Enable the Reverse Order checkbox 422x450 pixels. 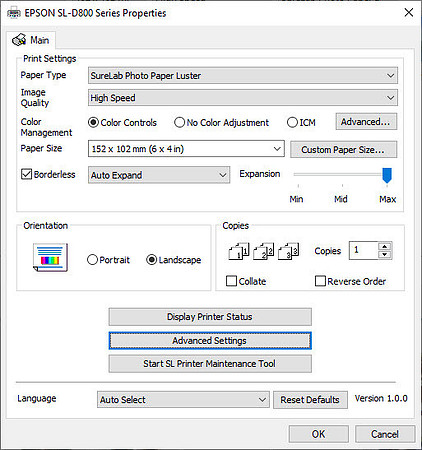pos(320,281)
